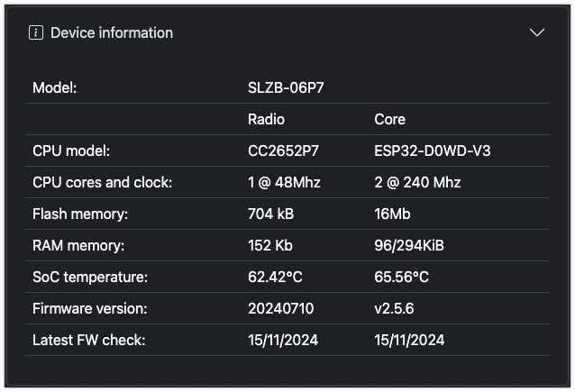Click the core latest FW check date
This screenshot has height=392, width=575.
tap(409, 340)
